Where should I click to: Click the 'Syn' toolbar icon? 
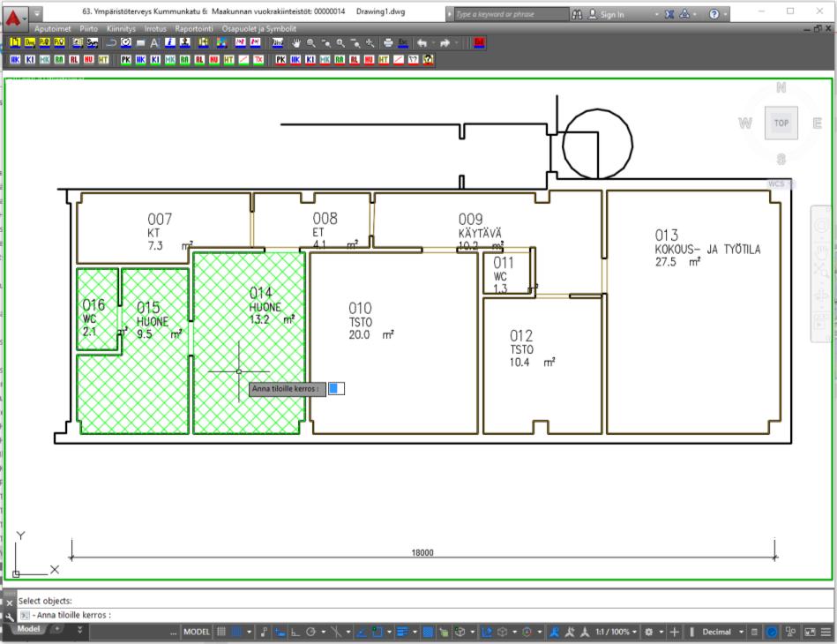pyautogui.click(x=93, y=42)
